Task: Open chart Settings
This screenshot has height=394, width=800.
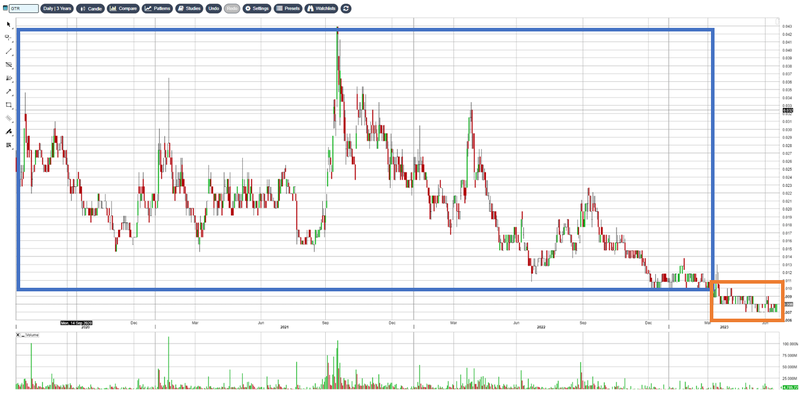Action: click(x=257, y=9)
